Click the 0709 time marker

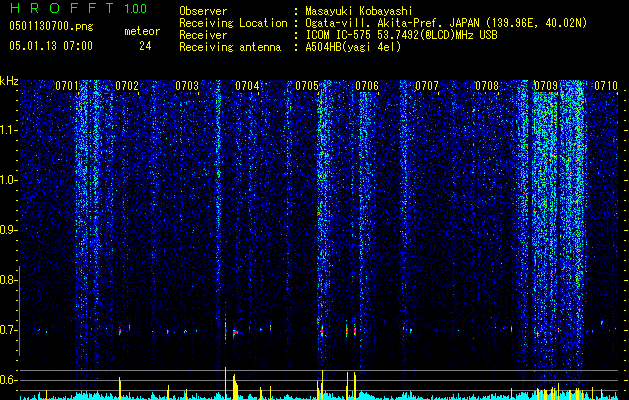(x=546, y=86)
